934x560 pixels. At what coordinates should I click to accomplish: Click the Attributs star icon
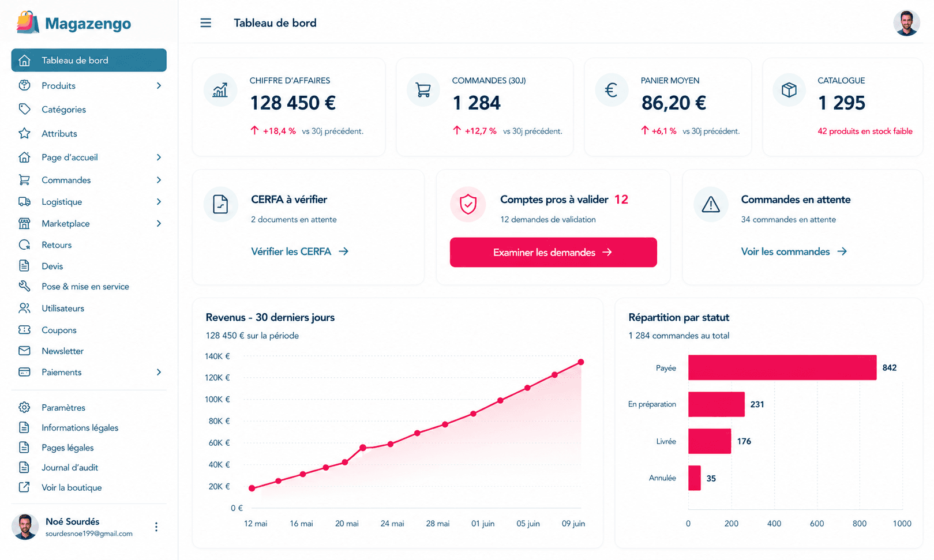[x=24, y=133]
